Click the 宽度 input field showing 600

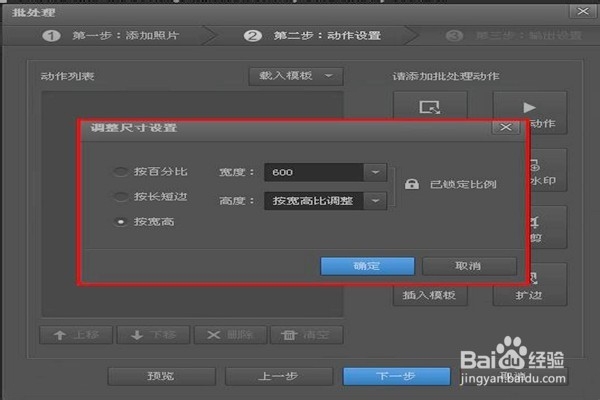pyautogui.click(x=314, y=172)
